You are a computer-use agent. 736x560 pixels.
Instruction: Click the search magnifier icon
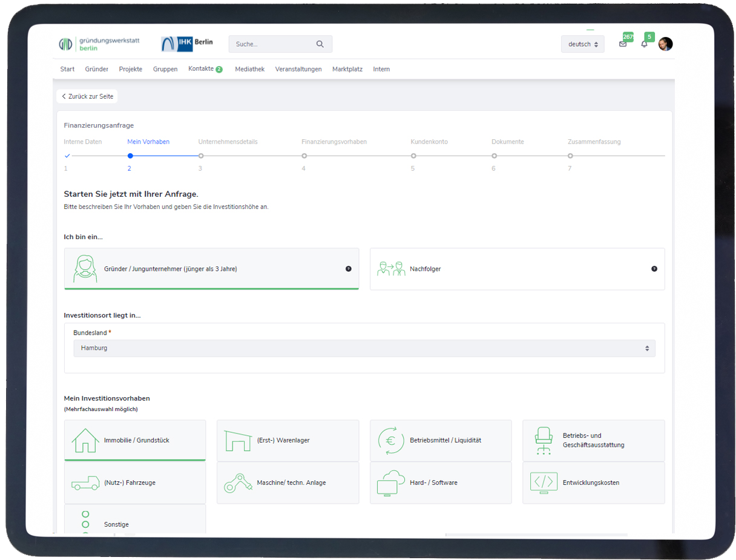(320, 44)
